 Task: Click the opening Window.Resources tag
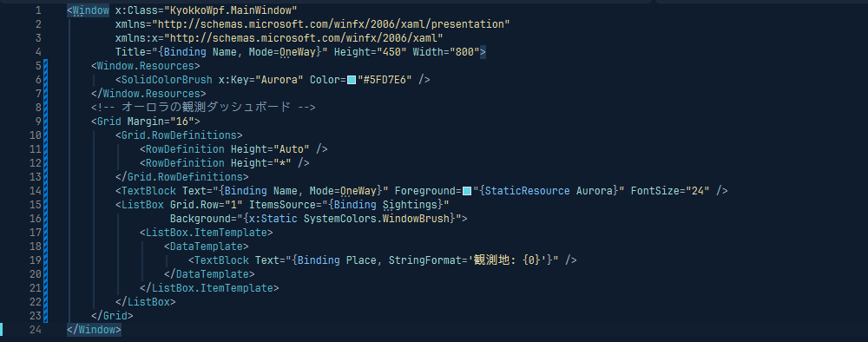pyautogui.click(x=146, y=66)
